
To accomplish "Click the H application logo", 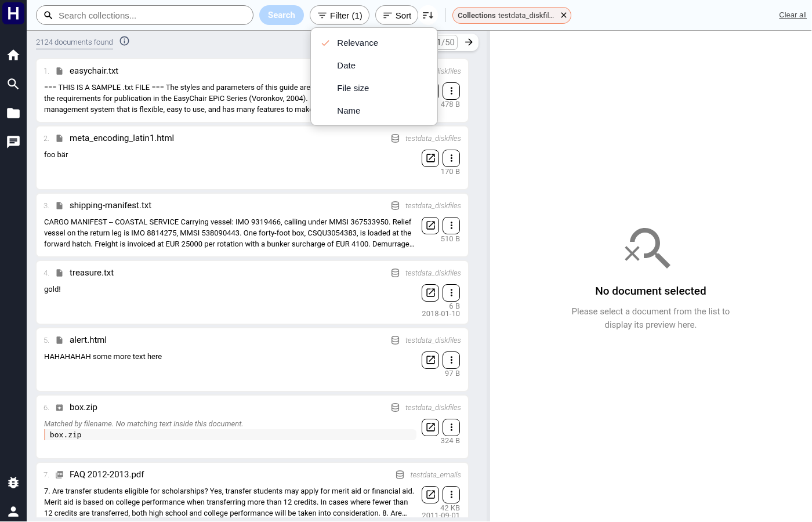I will [x=13, y=13].
